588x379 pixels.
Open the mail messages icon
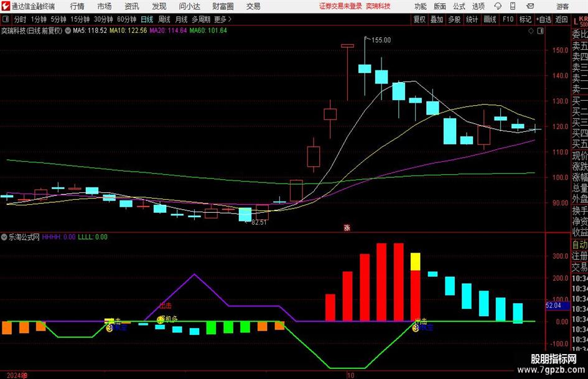530,6
